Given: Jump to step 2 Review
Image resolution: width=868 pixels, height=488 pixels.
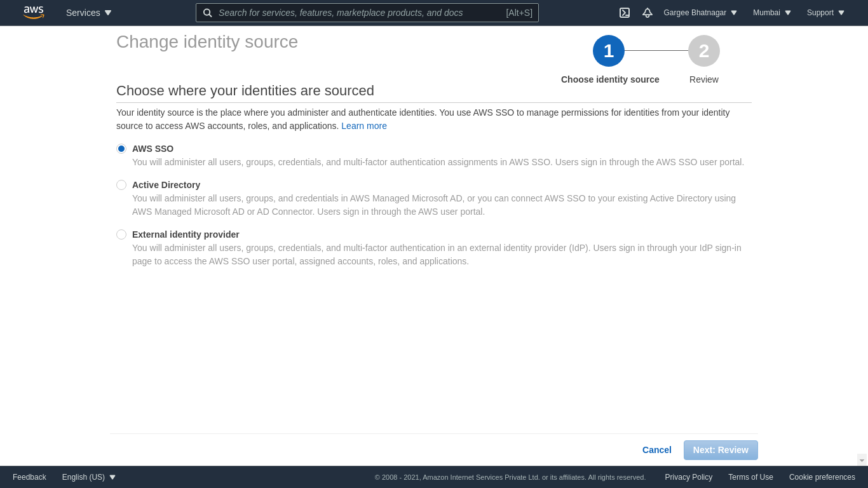Looking at the screenshot, I should click(x=704, y=51).
